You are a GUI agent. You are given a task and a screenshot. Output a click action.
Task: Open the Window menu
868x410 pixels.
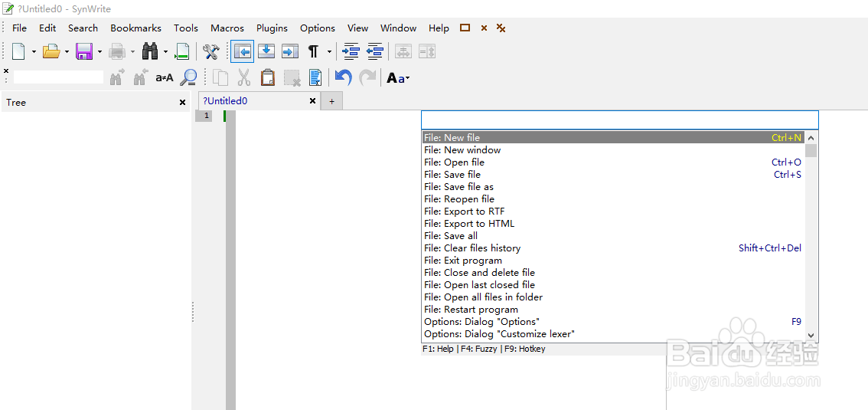[x=398, y=28]
